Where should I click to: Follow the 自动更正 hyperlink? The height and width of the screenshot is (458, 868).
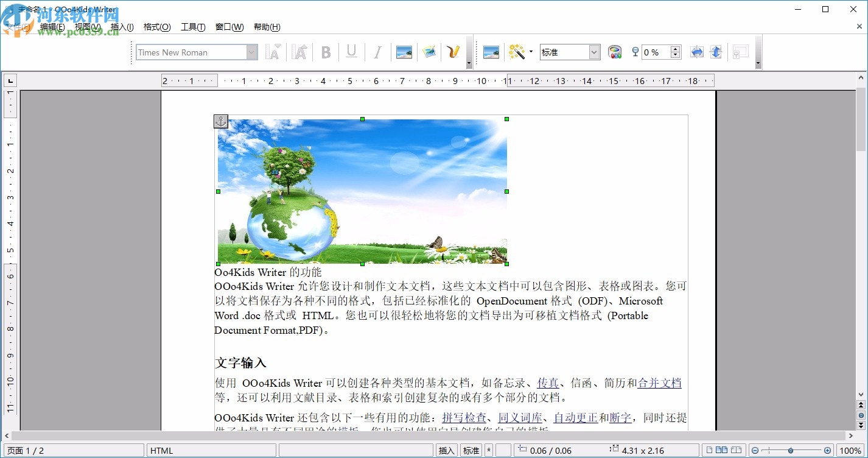pyautogui.click(x=575, y=418)
